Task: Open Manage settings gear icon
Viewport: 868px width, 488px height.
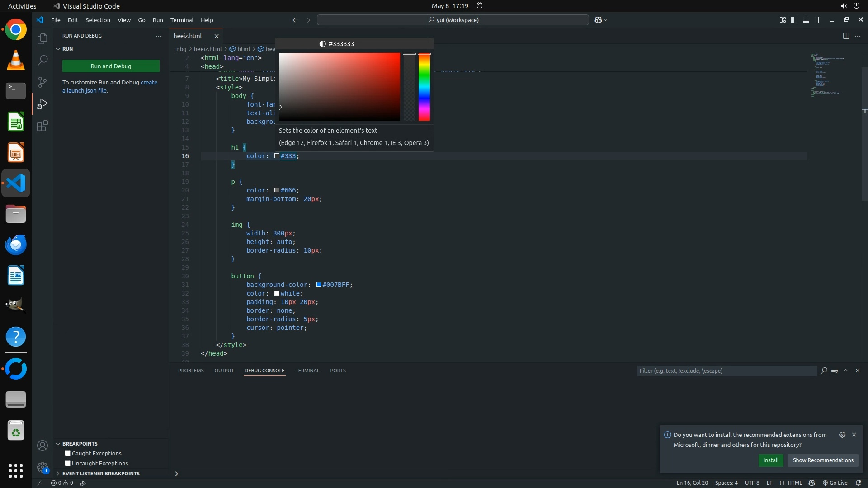Action: (x=42, y=467)
